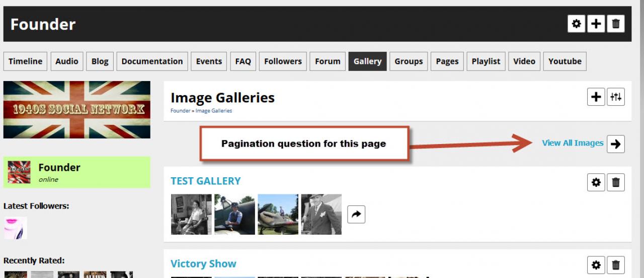Click the View All Images link
This screenshot has height=278, width=644.
[x=573, y=143]
